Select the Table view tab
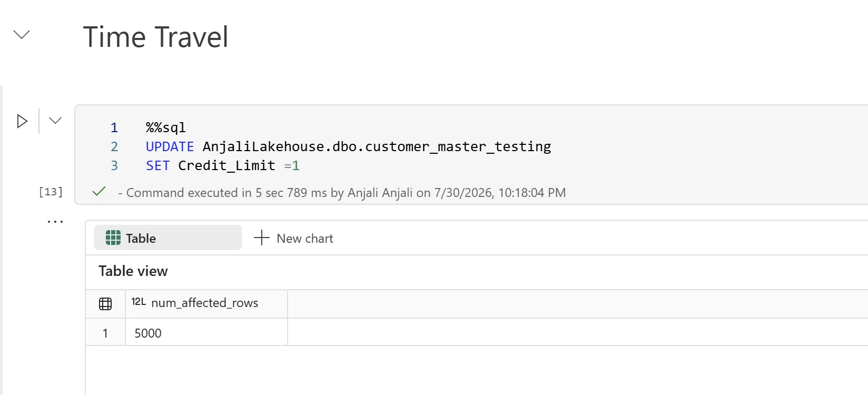 (x=168, y=238)
